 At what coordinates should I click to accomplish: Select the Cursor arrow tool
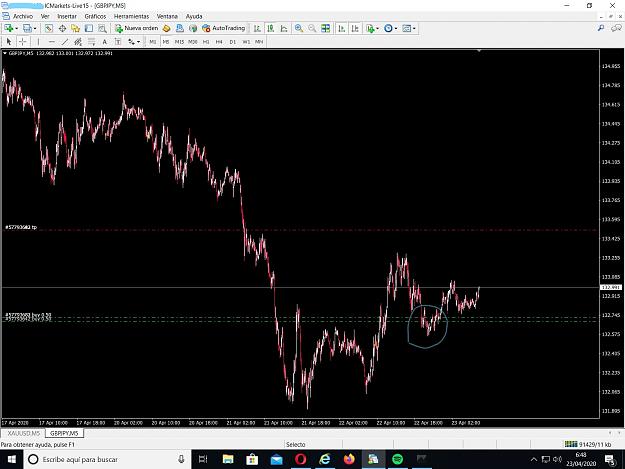click(x=9, y=41)
